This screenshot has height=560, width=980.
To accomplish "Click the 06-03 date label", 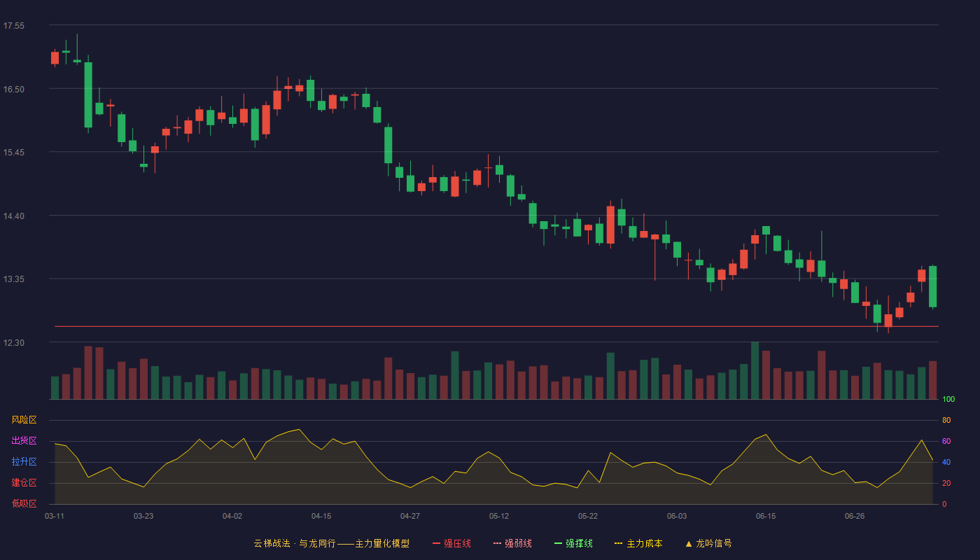I will point(677,516).
